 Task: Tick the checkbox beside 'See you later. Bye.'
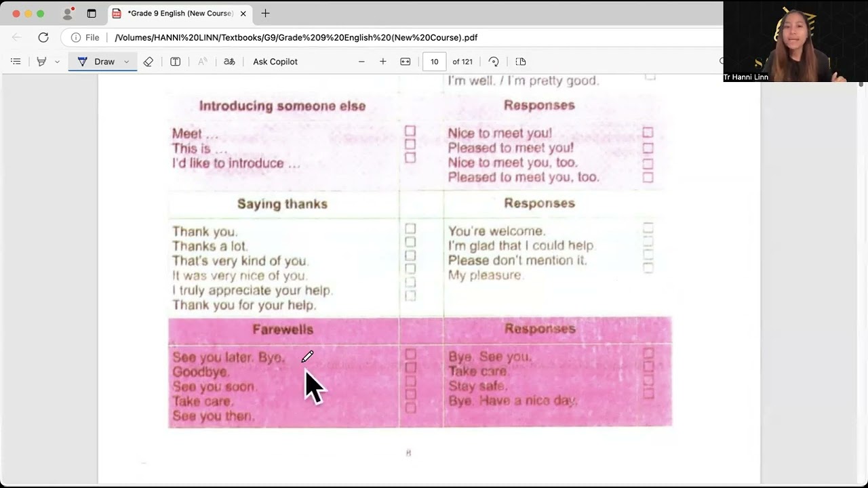[x=410, y=354]
